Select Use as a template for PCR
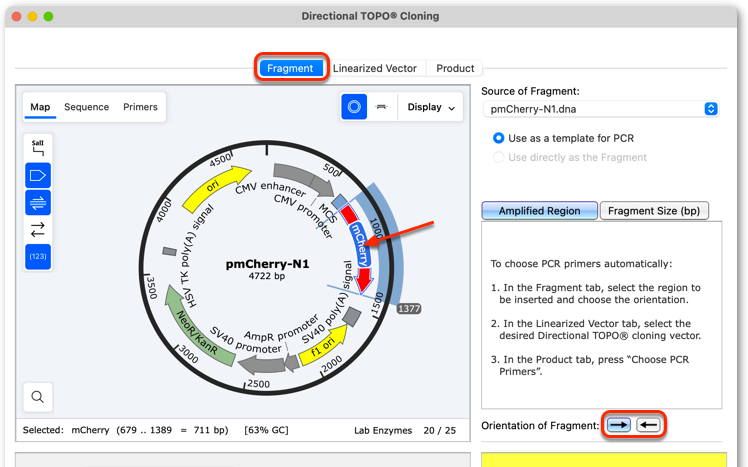748x467 pixels. coord(563,138)
